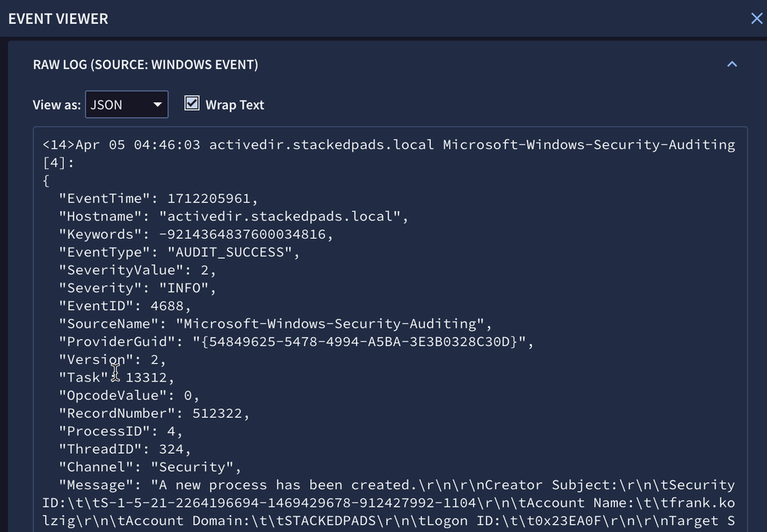
Task: Open the View as JSON dropdown
Action: tap(127, 104)
